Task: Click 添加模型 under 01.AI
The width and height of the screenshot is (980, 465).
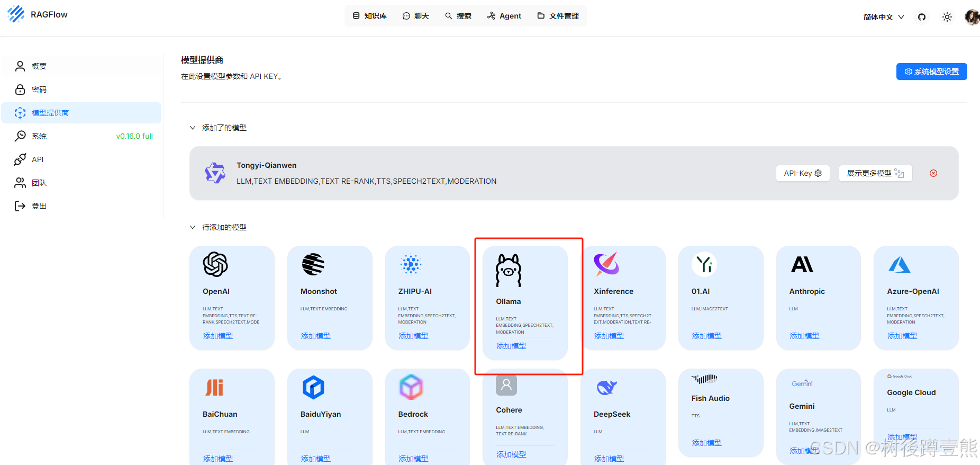Action: tap(707, 336)
